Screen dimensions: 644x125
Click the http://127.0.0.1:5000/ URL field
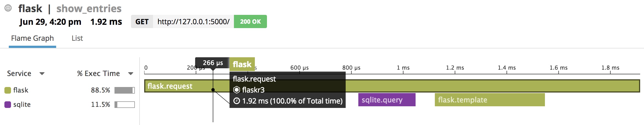tap(193, 21)
